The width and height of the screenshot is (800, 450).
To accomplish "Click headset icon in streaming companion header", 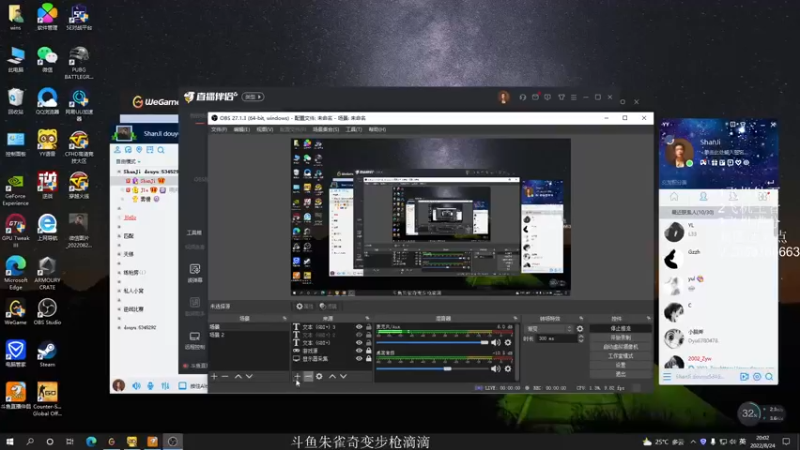I will (x=522, y=97).
